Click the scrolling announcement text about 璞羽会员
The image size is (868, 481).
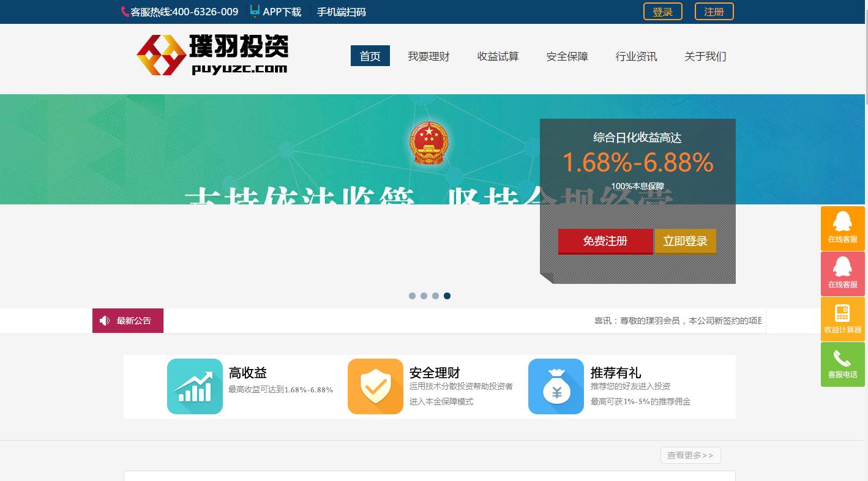click(x=676, y=320)
